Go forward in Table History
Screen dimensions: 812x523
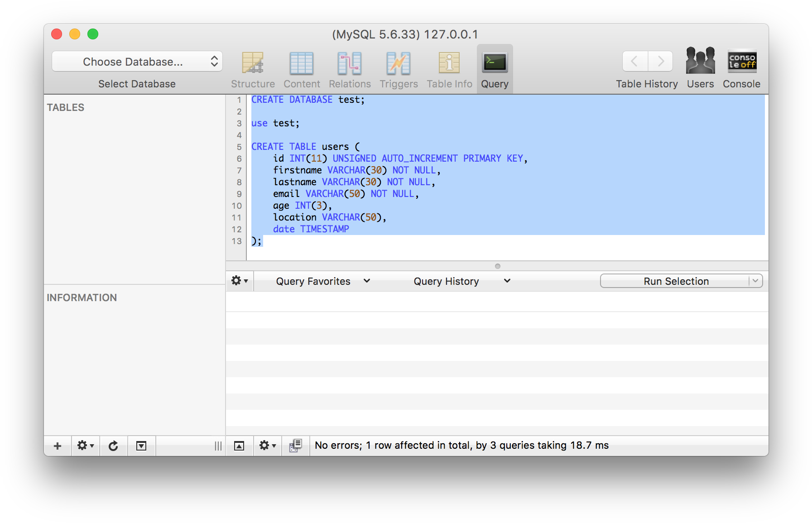point(660,61)
